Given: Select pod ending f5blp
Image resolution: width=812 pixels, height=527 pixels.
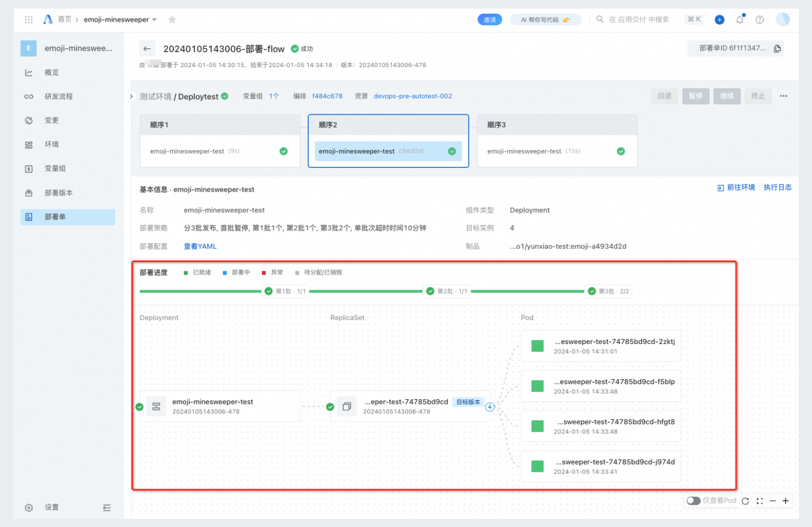Looking at the screenshot, I should [x=601, y=386].
